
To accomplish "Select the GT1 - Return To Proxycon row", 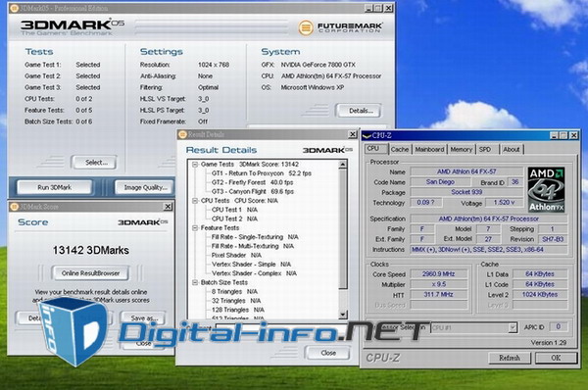I will (x=262, y=173).
